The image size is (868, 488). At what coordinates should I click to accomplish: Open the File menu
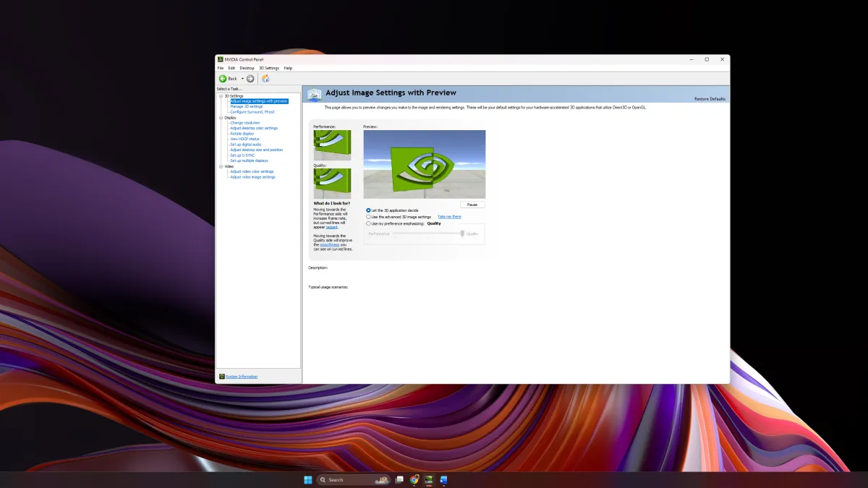221,68
